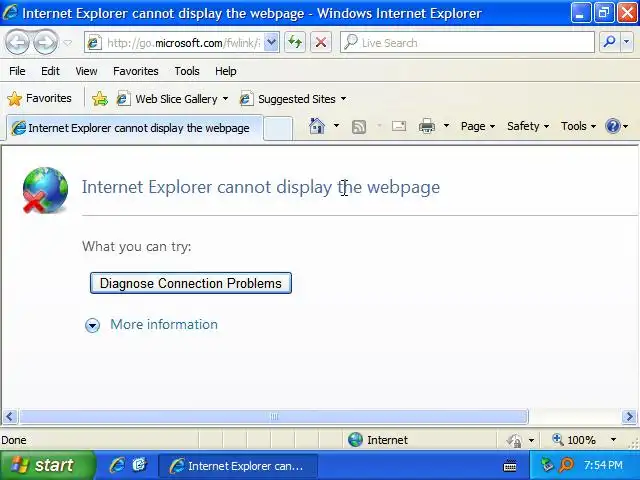Click the on-screen keyboard taskbar icon
This screenshot has height=480, width=640.
510,466
